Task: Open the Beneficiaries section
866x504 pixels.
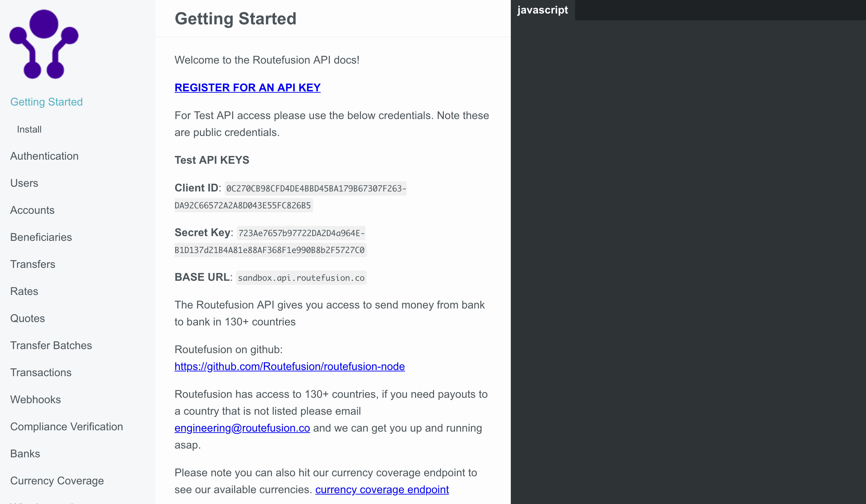Action: click(41, 237)
